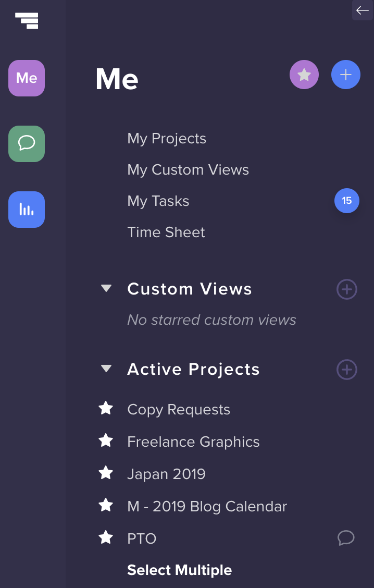Click Select Multiple
The height and width of the screenshot is (588, 374).
click(179, 570)
